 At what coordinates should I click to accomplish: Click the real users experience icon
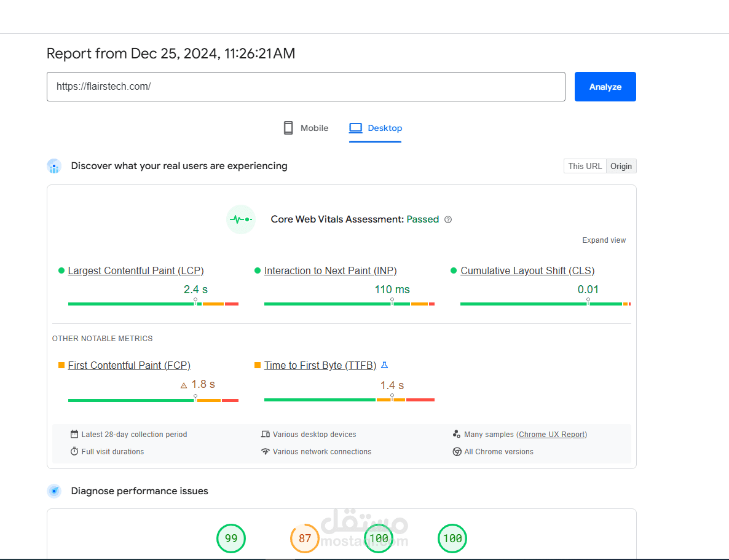click(x=54, y=166)
